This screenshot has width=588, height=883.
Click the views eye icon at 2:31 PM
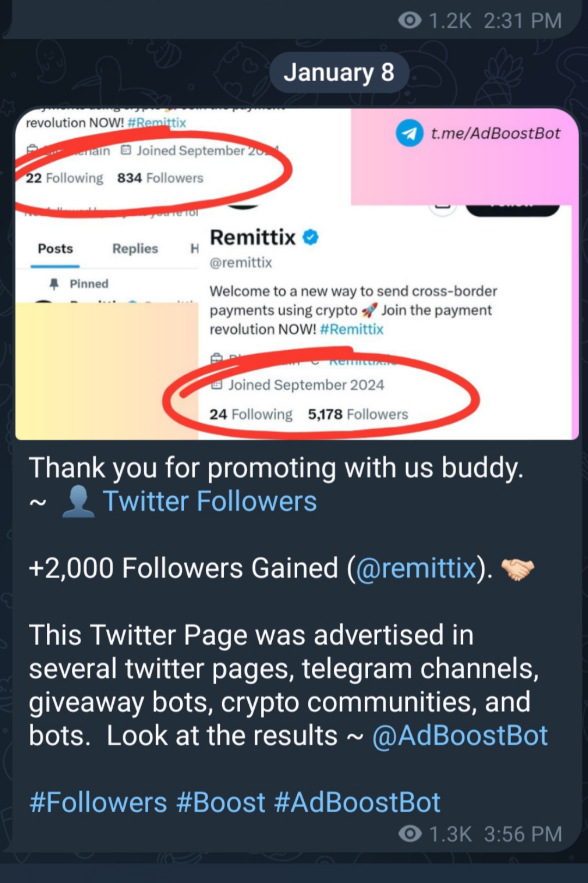[x=410, y=21]
